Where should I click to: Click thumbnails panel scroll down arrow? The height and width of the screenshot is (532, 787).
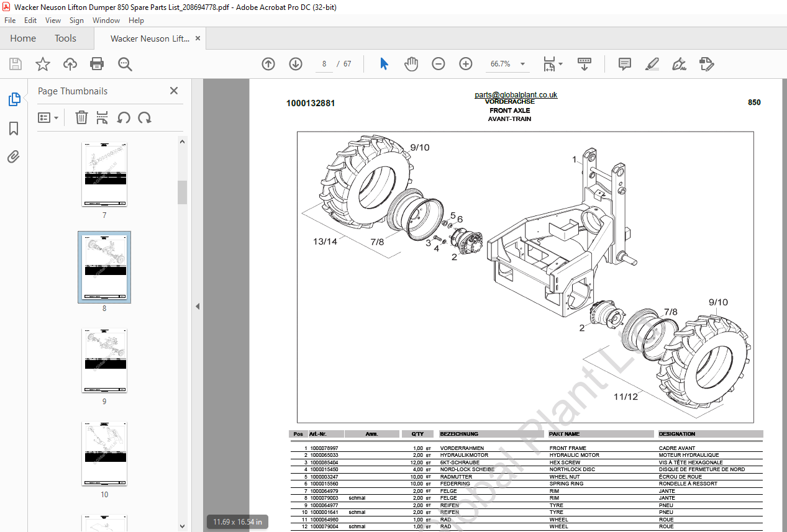click(183, 526)
